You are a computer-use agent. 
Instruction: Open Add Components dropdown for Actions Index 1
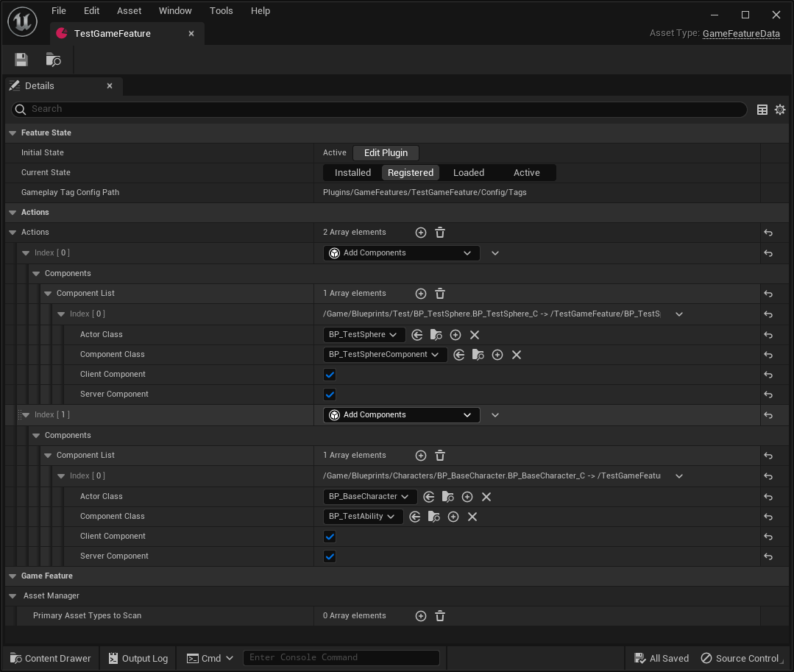click(x=402, y=414)
